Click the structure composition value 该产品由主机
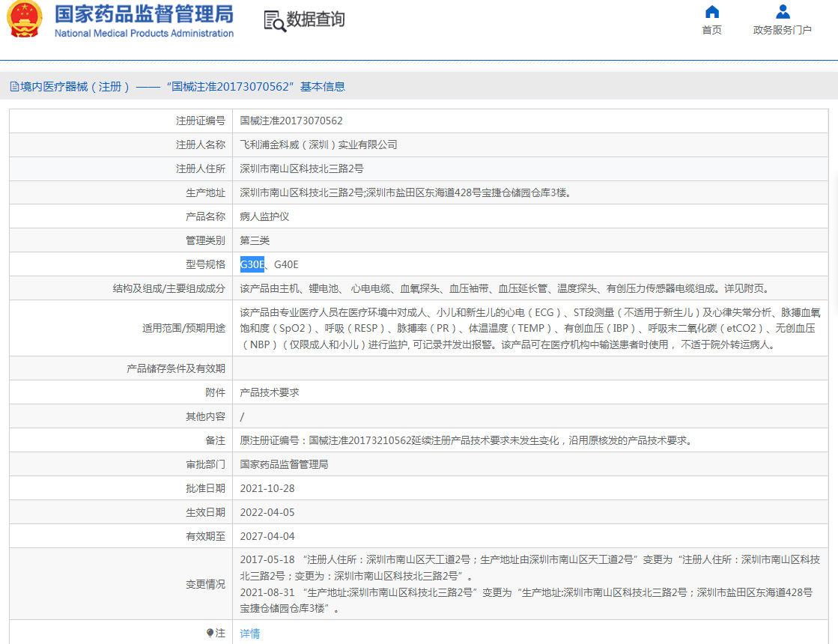The width and height of the screenshot is (838, 644). (505, 288)
